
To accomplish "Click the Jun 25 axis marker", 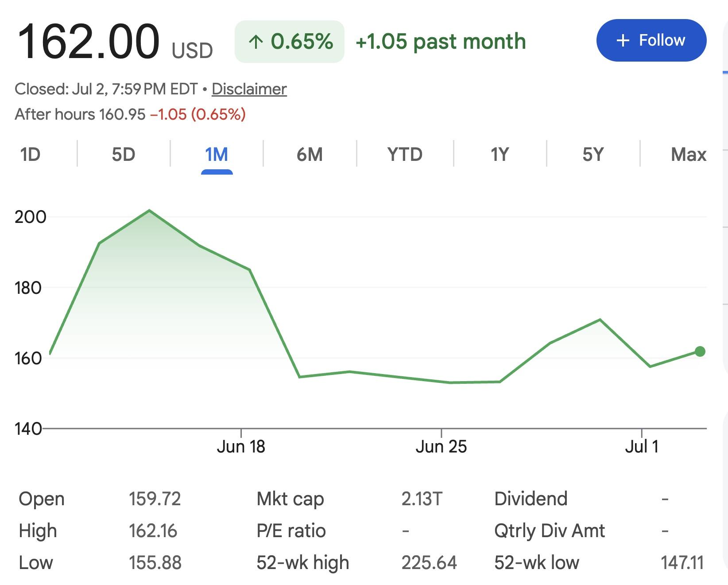I will pos(441,446).
